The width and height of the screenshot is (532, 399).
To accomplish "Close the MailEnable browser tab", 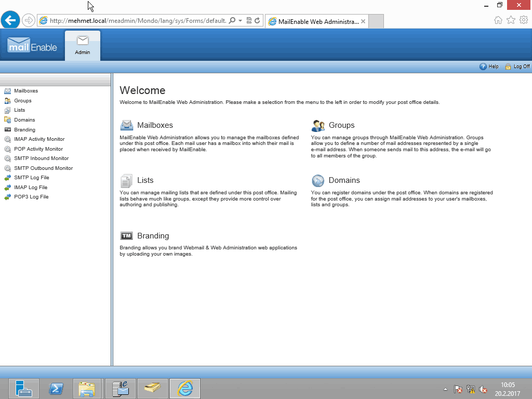I will [x=363, y=21].
